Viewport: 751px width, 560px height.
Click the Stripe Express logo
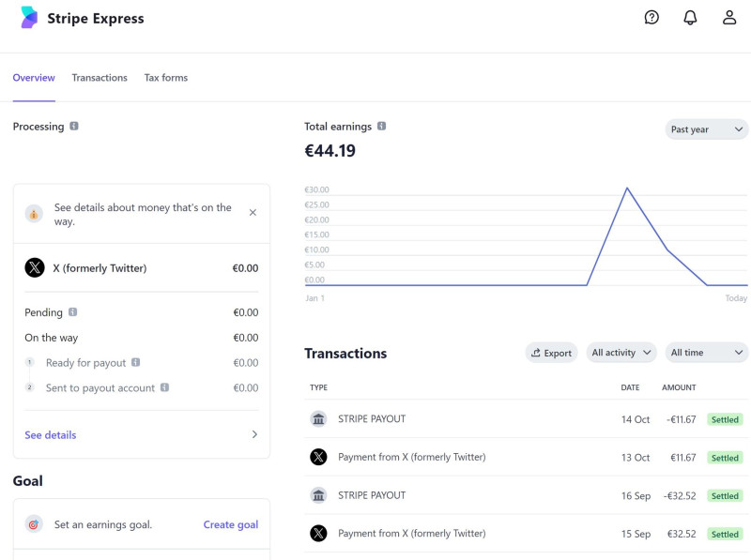(x=29, y=18)
